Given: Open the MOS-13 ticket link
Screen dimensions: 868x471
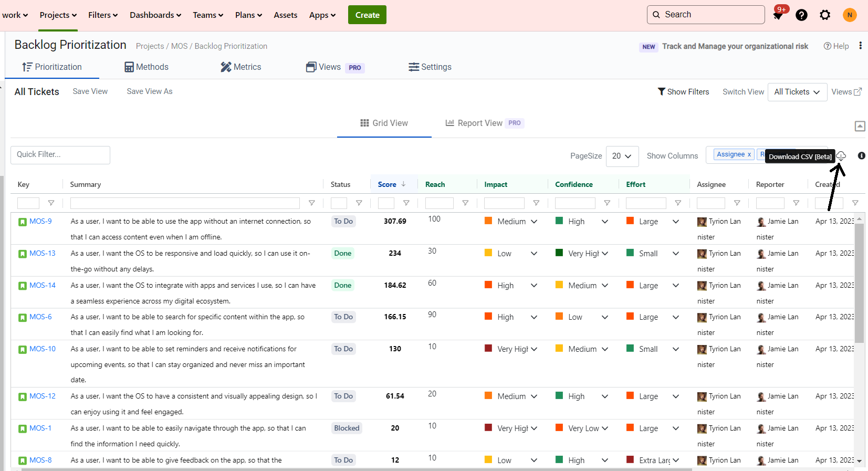Looking at the screenshot, I should tap(42, 253).
